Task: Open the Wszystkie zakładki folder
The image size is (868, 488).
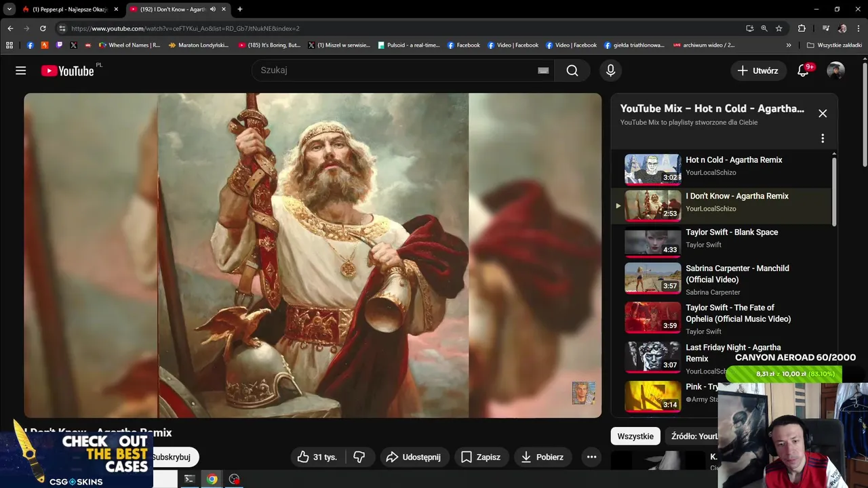Action: [x=834, y=45]
